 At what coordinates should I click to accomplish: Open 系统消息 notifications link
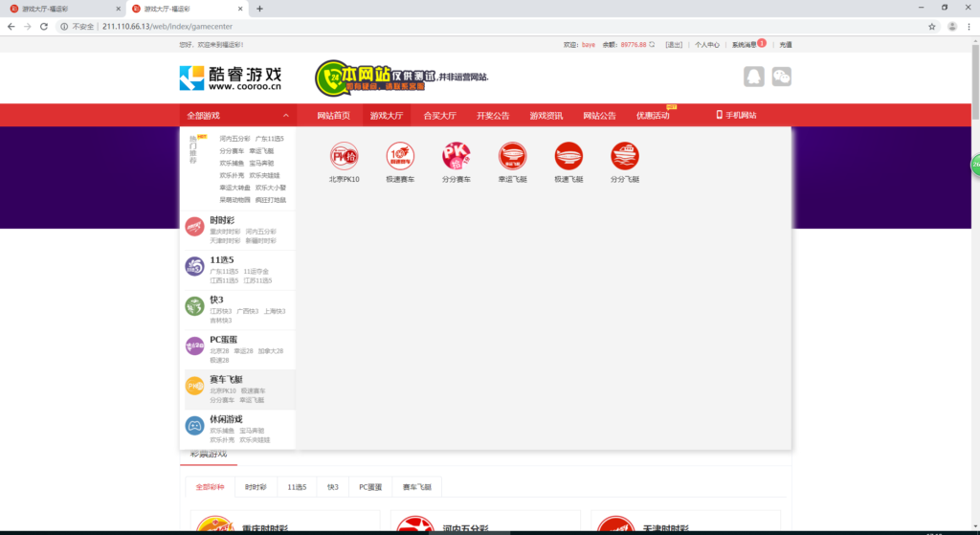745,44
